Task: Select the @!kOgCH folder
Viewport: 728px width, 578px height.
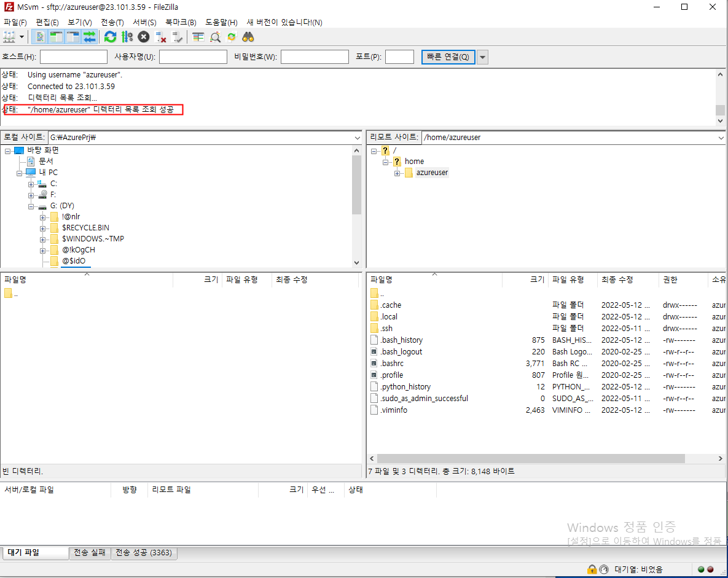Action: pos(79,250)
